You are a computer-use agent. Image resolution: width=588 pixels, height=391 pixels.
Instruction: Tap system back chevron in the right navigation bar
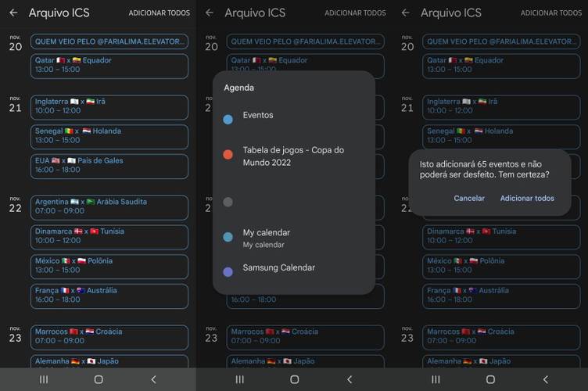tap(545, 379)
